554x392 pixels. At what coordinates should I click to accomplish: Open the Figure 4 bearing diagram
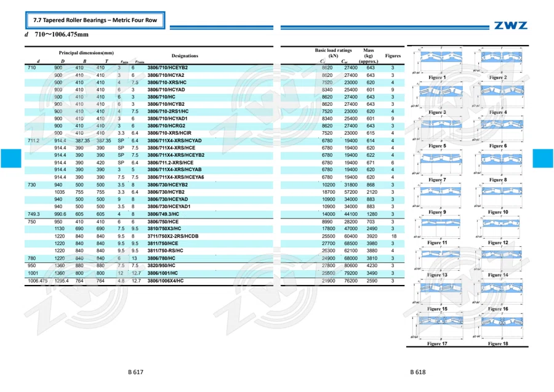tap(498, 95)
